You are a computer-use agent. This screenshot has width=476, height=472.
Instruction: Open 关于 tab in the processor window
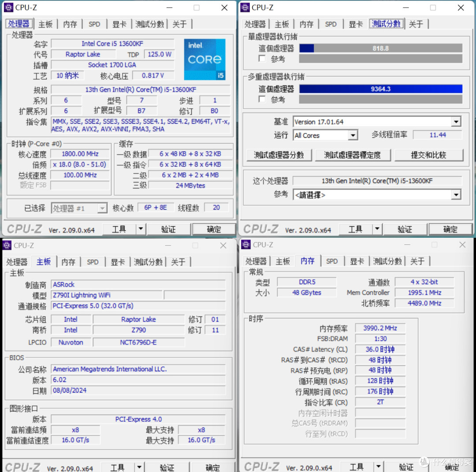[x=180, y=24]
